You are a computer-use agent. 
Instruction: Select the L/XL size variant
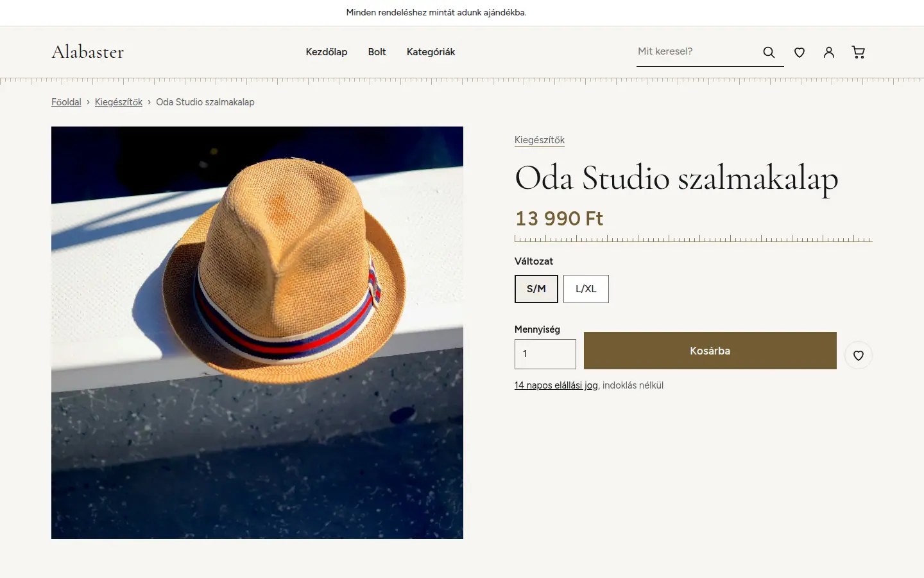pos(586,289)
